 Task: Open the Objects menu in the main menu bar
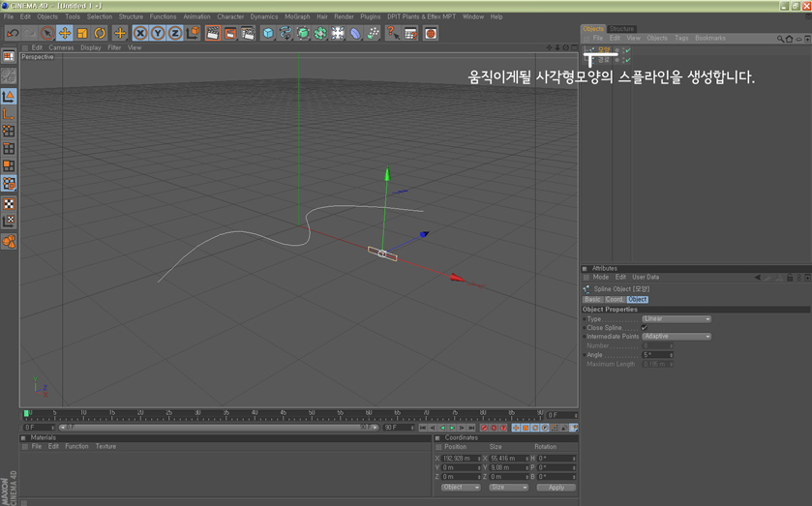tap(47, 16)
